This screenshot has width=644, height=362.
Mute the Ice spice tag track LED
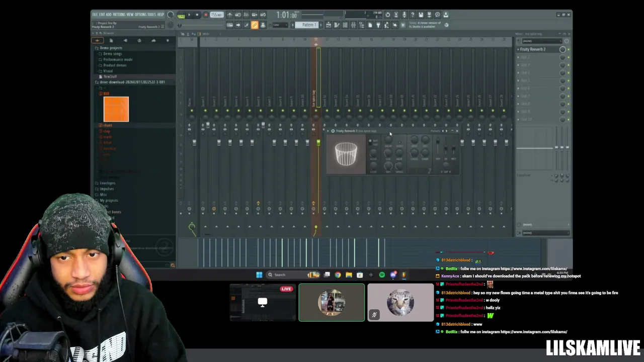[x=316, y=111]
